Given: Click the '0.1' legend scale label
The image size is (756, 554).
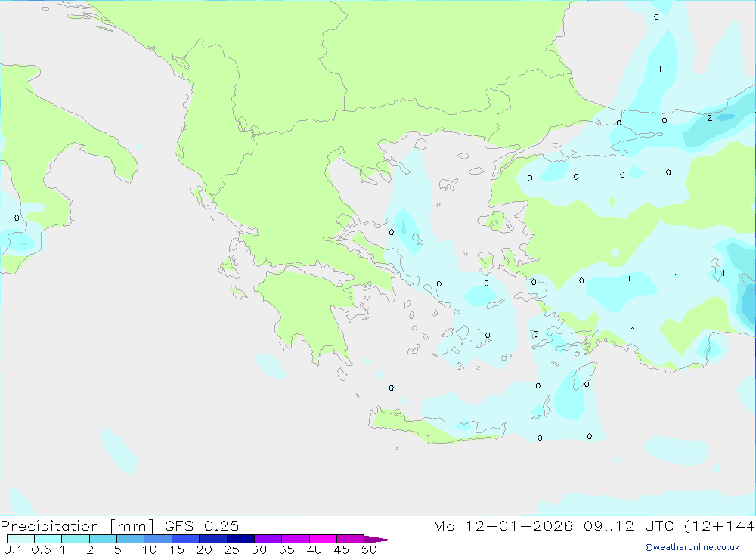Looking at the screenshot, I should click(13, 549).
